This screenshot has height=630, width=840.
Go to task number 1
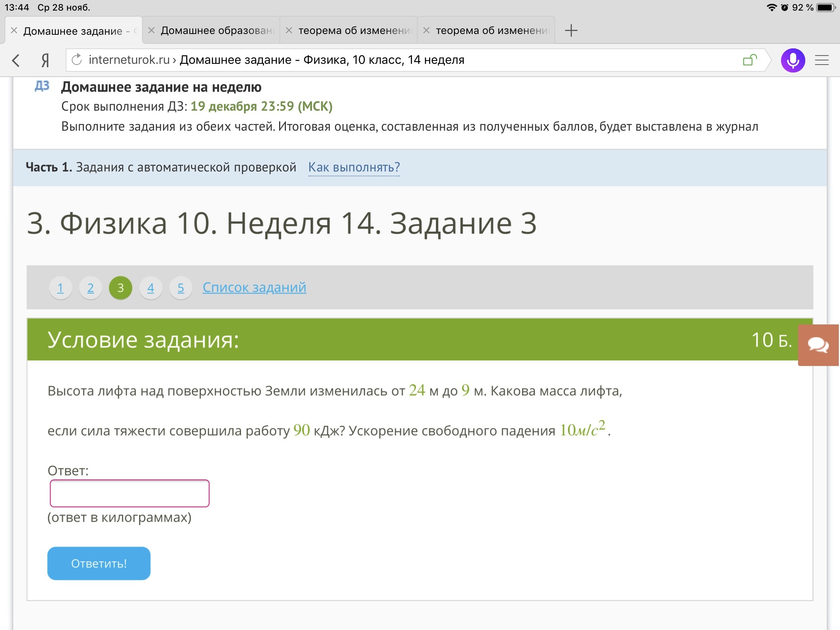point(60,288)
